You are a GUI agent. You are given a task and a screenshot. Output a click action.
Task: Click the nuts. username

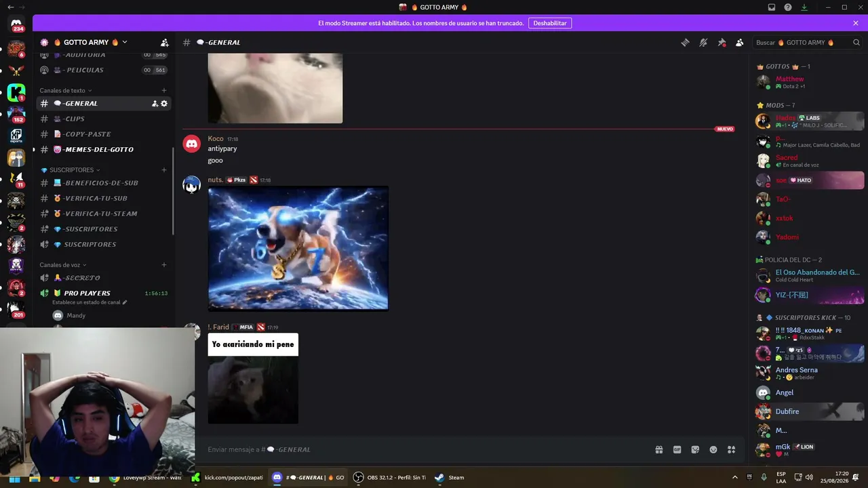pos(216,180)
